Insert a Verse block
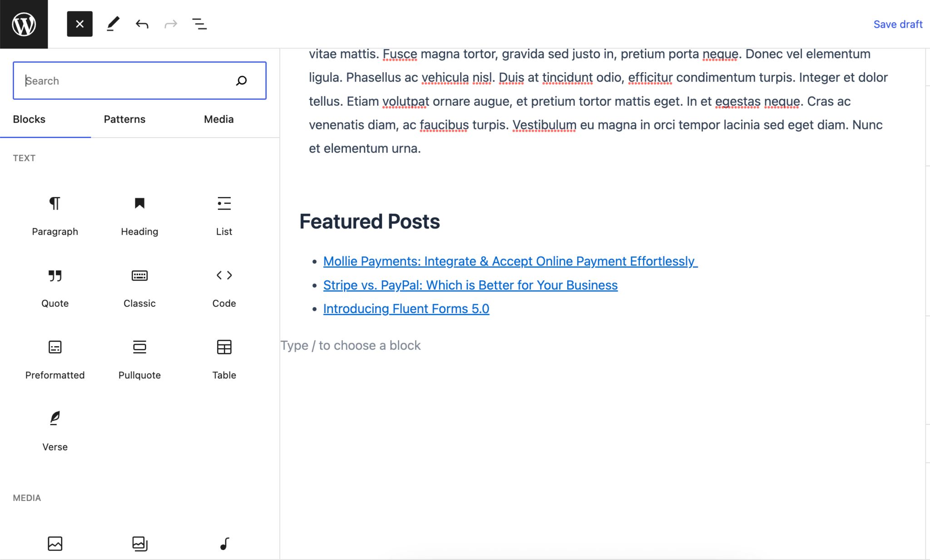Viewport: 930px width, 560px height. click(x=55, y=430)
